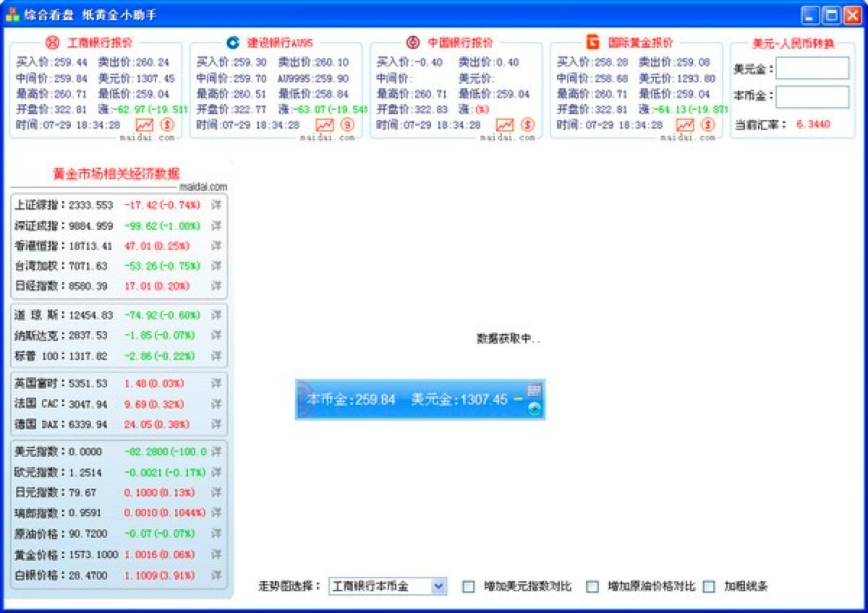Open the 建设银行AU95 trend chart icon
868x613 pixels.
pyautogui.click(x=325, y=125)
